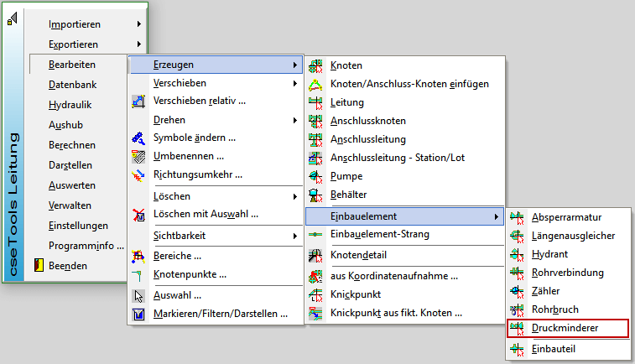This screenshot has width=635, height=364.
Task: Select Rohrverbindung from the Einbauelement submenu
Action: pyautogui.click(x=567, y=273)
